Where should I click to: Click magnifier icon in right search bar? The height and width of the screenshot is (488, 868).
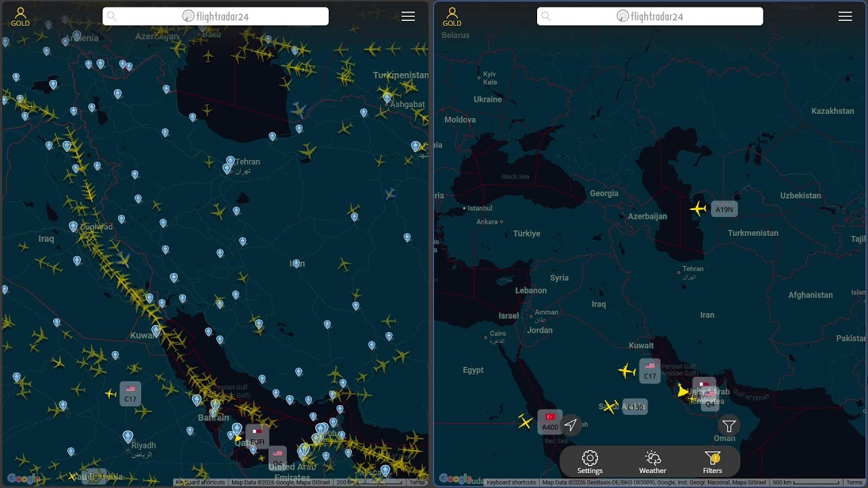click(x=546, y=16)
